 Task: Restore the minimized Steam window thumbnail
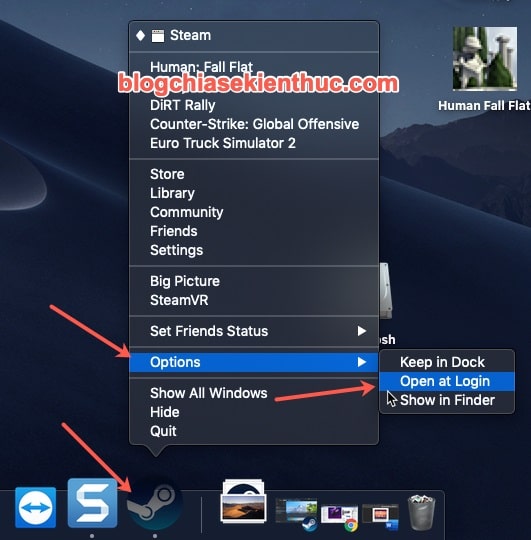(296, 513)
